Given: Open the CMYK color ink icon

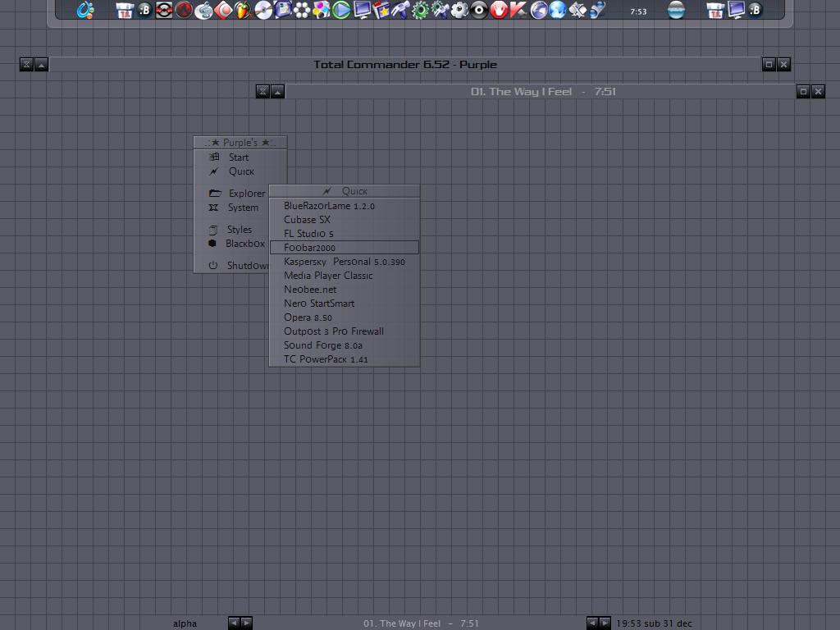Looking at the screenshot, I should click(322, 10).
